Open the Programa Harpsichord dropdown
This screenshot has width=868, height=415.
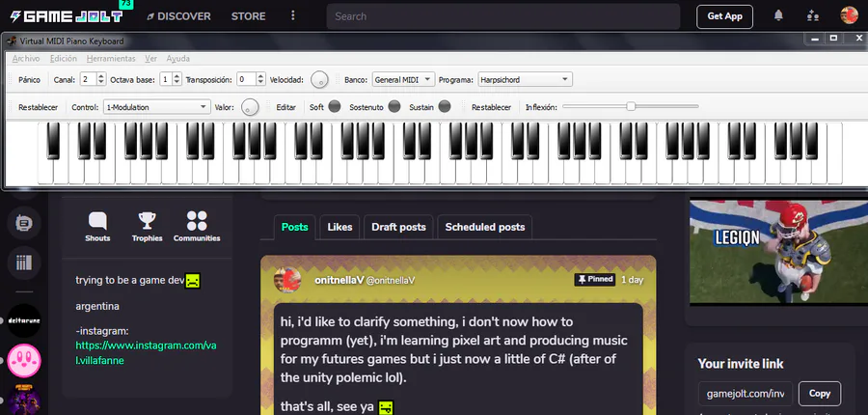tap(525, 80)
